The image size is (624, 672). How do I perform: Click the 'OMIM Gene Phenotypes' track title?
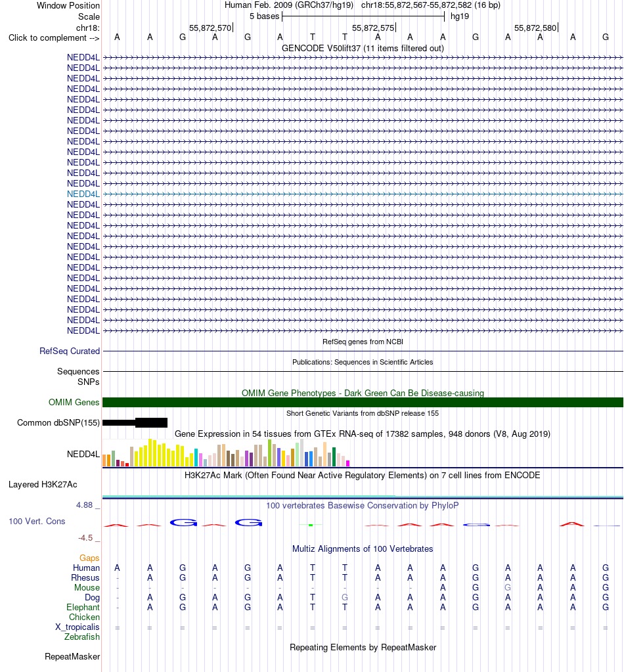pyautogui.click(x=363, y=393)
